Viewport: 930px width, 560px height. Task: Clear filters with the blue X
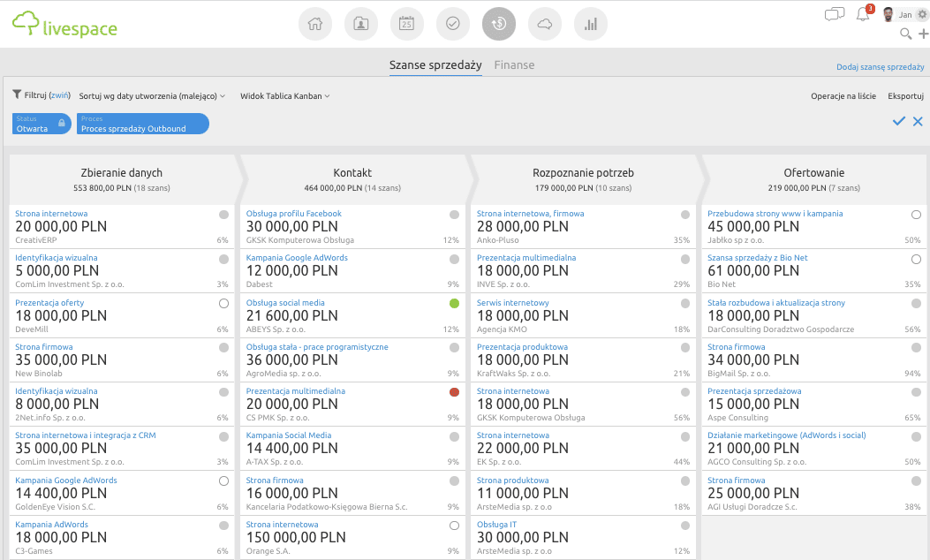tap(918, 121)
